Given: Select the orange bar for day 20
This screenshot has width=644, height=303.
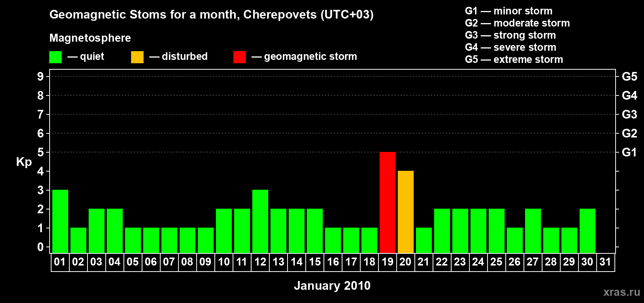Looking at the screenshot, I should click(x=406, y=212).
